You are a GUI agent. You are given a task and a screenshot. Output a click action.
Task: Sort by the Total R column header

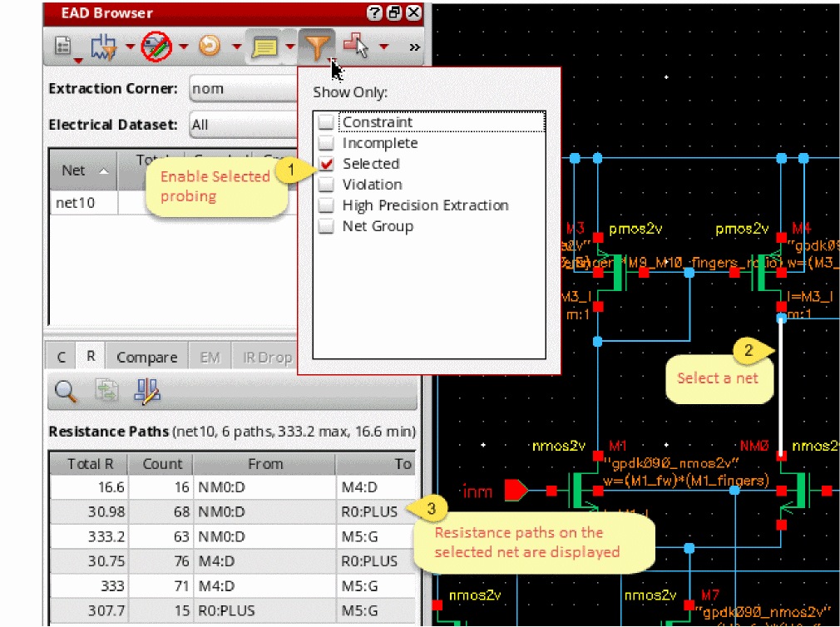[x=91, y=464]
